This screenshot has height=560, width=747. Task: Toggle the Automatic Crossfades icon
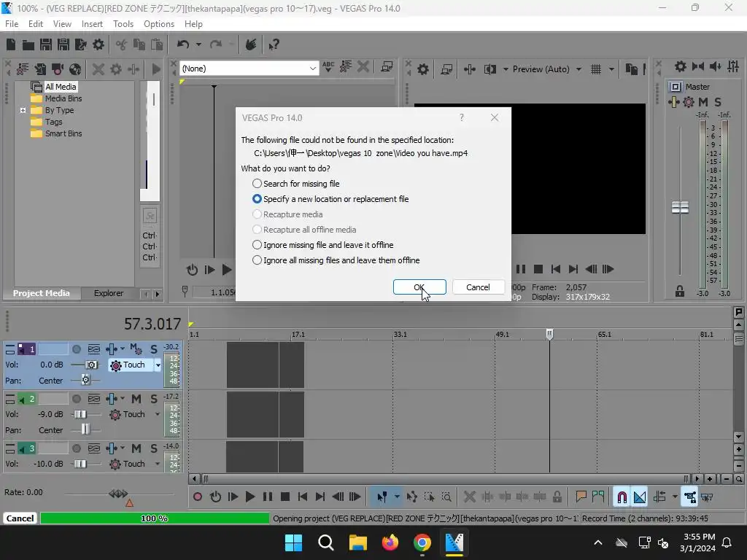640,497
